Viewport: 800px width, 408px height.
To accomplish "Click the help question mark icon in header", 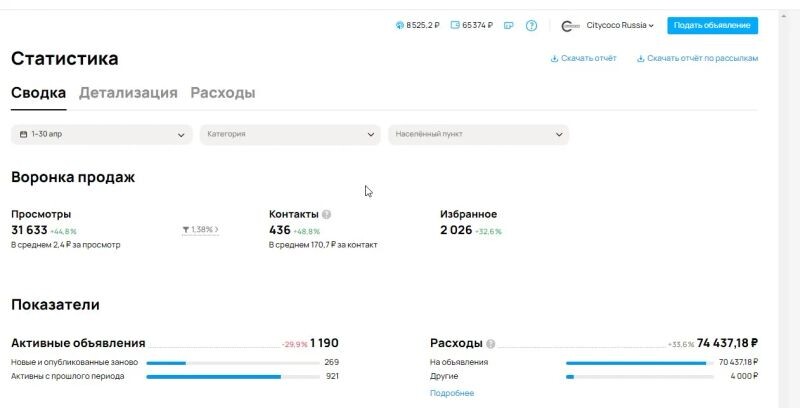I will pos(531,26).
